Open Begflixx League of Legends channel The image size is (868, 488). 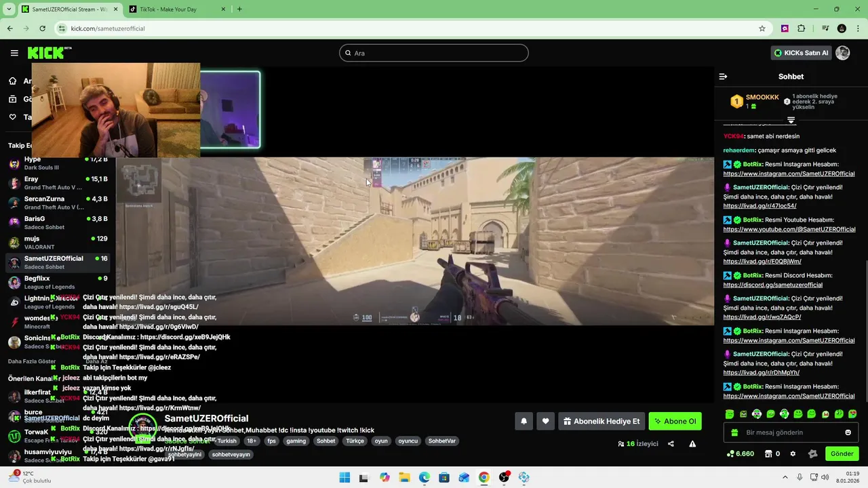click(x=58, y=282)
